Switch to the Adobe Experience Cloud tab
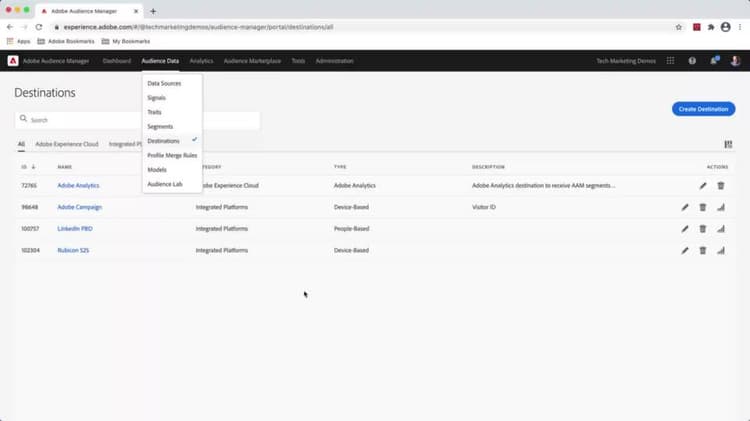Image resolution: width=750 pixels, height=421 pixels. coord(66,144)
